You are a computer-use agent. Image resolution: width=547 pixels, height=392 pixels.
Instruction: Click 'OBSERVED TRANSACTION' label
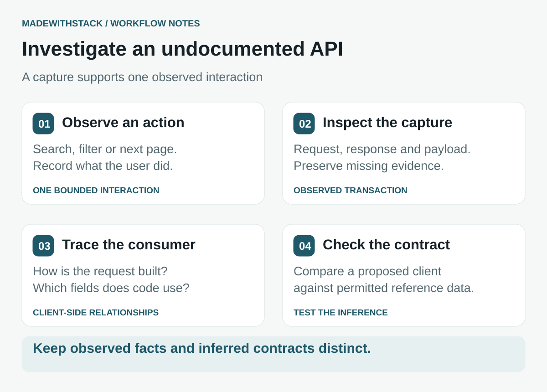click(351, 191)
